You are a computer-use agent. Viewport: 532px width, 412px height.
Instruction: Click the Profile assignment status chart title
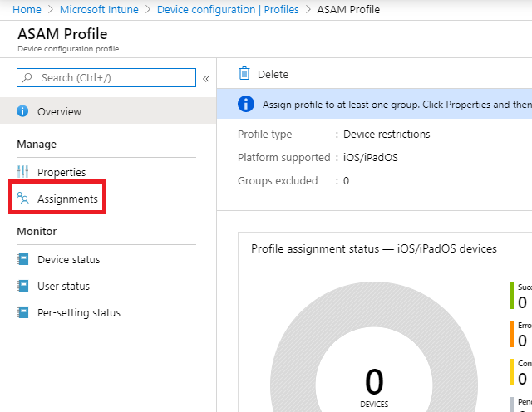point(374,248)
